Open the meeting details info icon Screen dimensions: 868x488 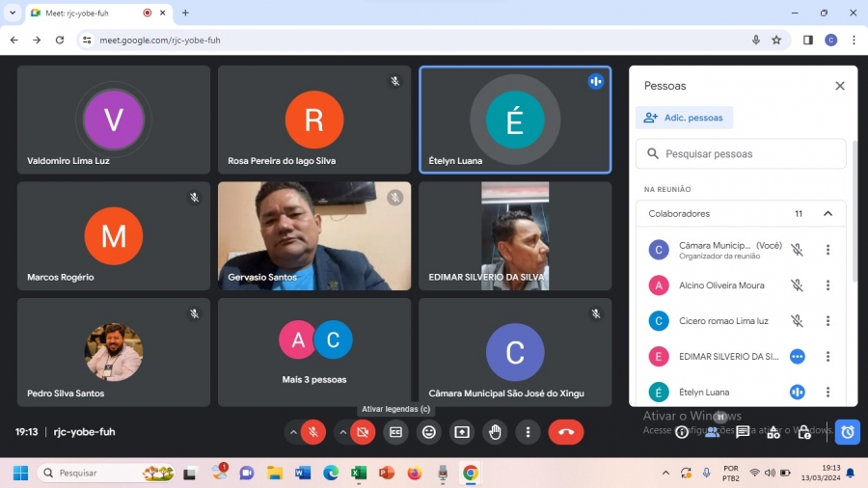[x=682, y=432]
